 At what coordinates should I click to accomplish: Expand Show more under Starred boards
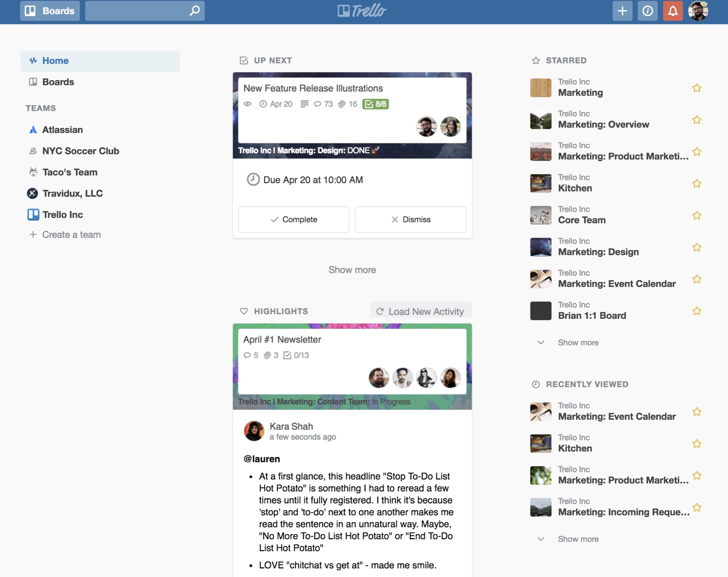click(x=578, y=343)
